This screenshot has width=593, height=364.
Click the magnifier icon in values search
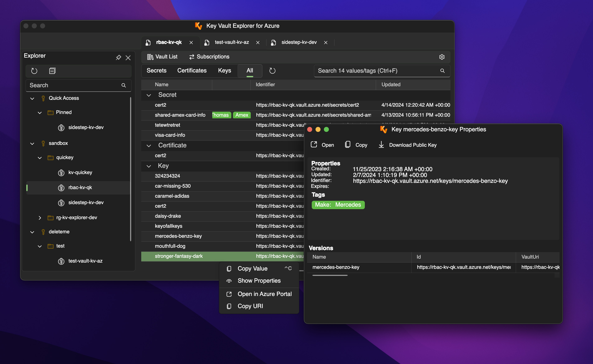[x=442, y=71]
